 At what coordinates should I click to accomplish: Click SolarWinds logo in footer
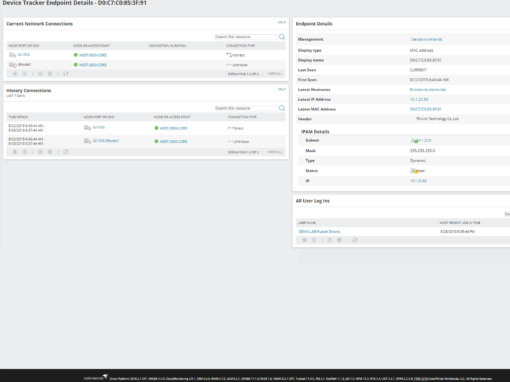click(x=96, y=378)
